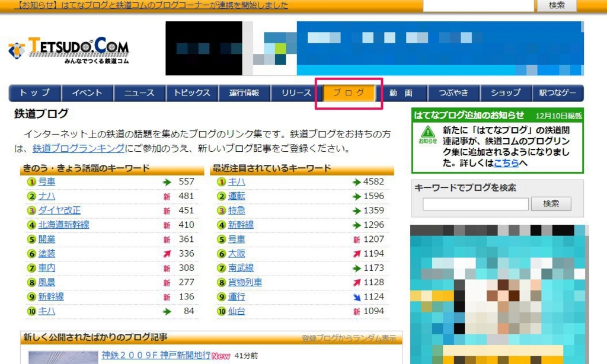Open keyword 号車 ranked fifth in recent list
The width and height of the screenshot is (607, 364).
pos(236,240)
